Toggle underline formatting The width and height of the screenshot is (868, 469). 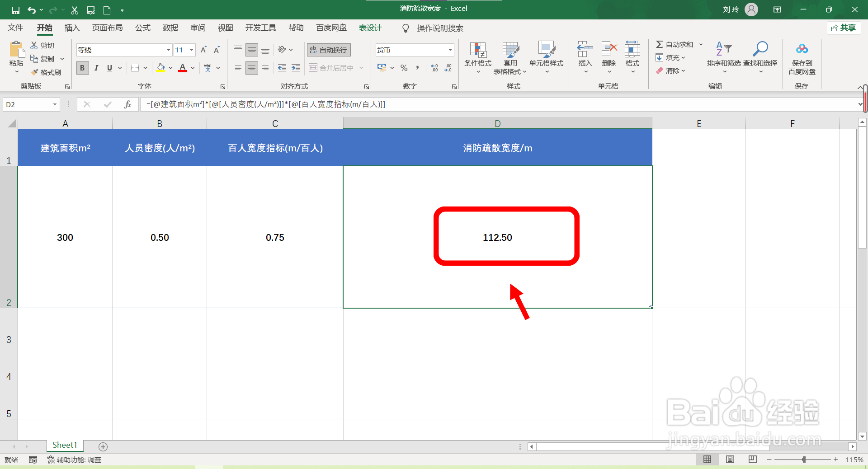click(109, 68)
